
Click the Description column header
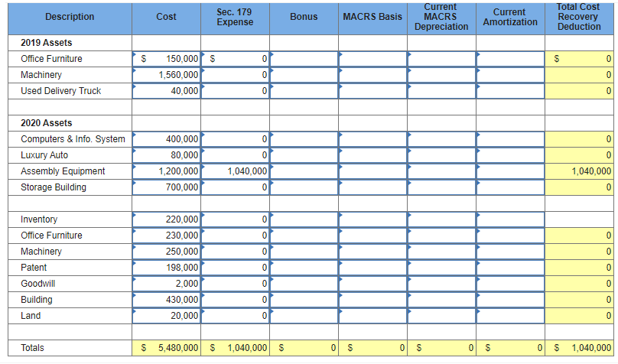coord(70,17)
